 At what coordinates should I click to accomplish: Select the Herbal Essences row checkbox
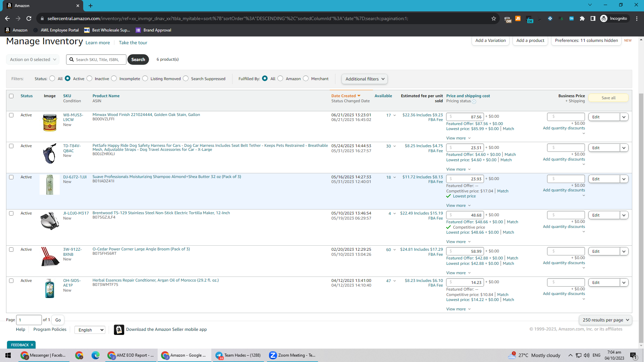tap(11, 281)
